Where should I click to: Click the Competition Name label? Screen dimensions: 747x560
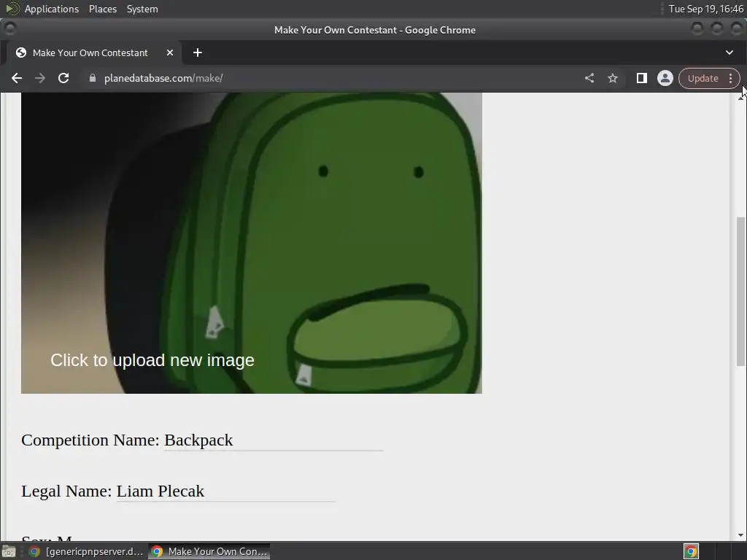(90, 440)
